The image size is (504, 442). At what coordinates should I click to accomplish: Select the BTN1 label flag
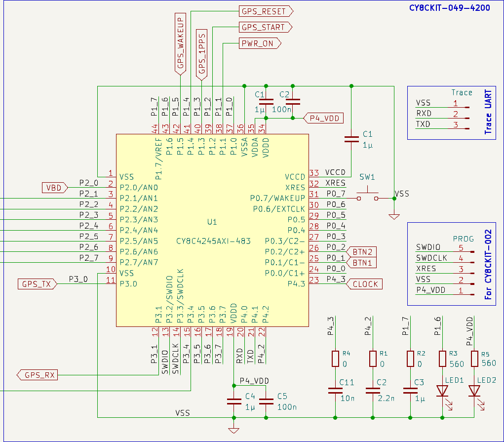coord(361,263)
